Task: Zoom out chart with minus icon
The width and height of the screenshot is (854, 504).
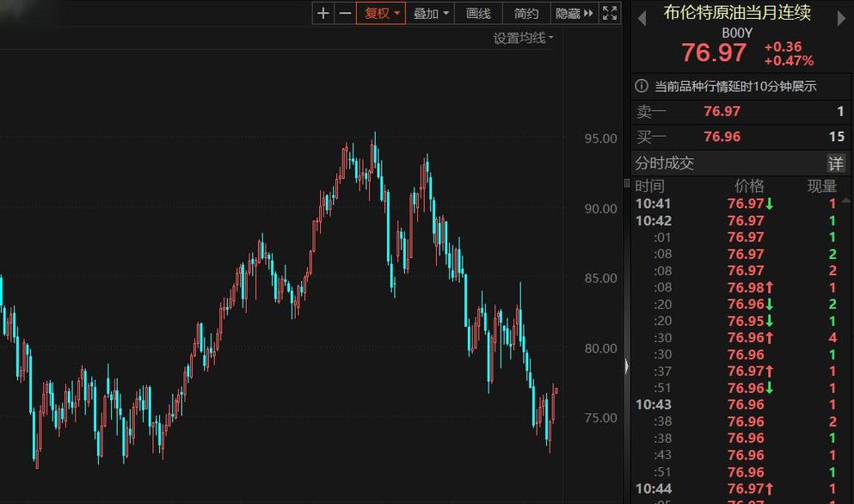Action: pyautogui.click(x=345, y=13)
